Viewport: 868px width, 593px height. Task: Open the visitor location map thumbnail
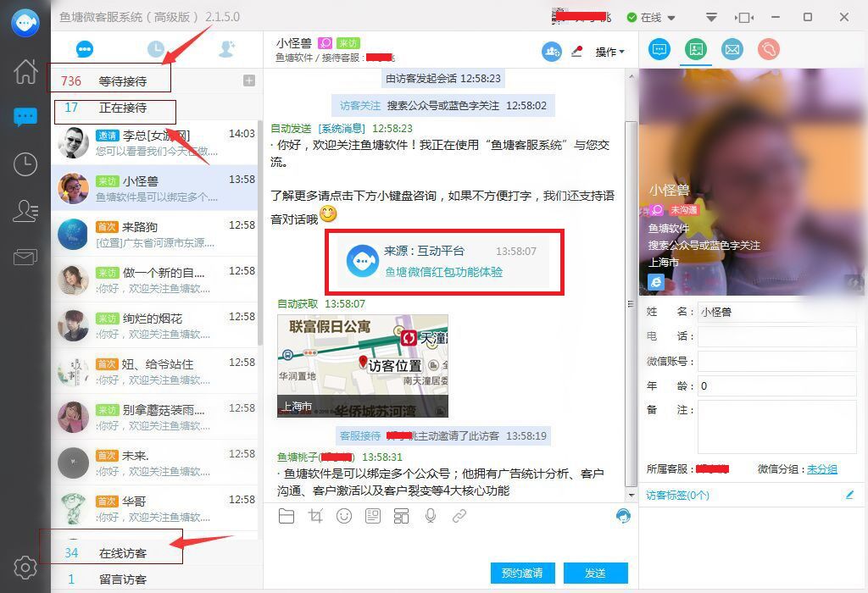tap(363, 366)
